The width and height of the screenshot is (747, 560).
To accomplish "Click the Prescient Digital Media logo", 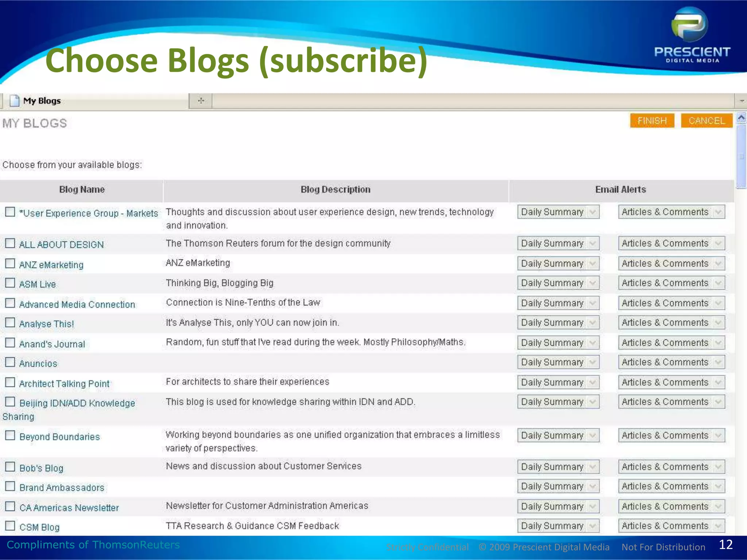I will (692, 35).
